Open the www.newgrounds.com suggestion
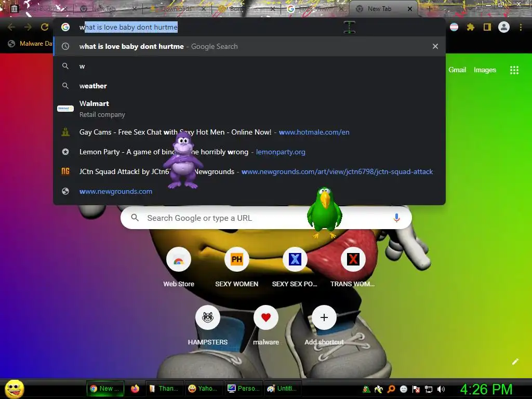 click(x=249, y=191)
